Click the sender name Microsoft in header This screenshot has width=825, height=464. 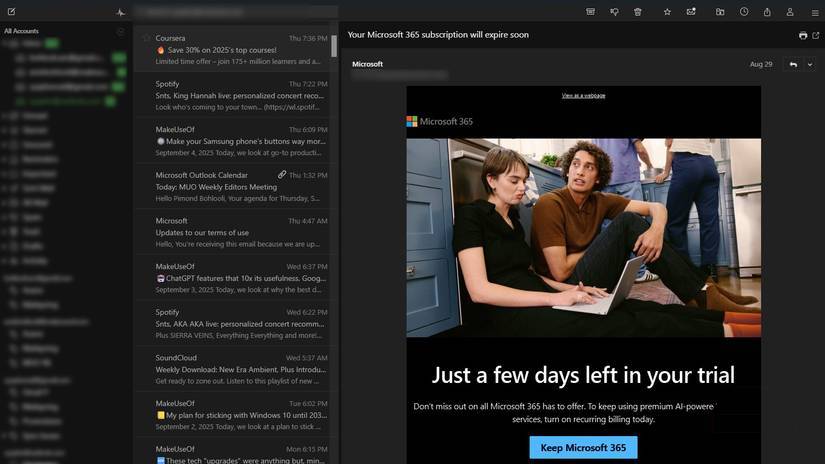pos(367,64)
